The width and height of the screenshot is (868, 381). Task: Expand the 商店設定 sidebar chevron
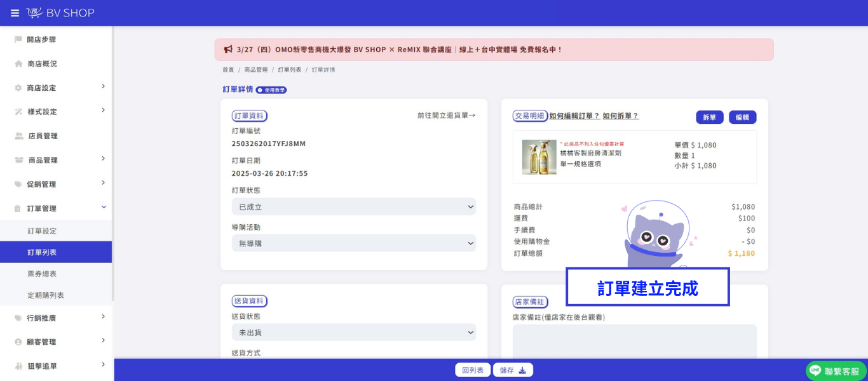point(103,86)
